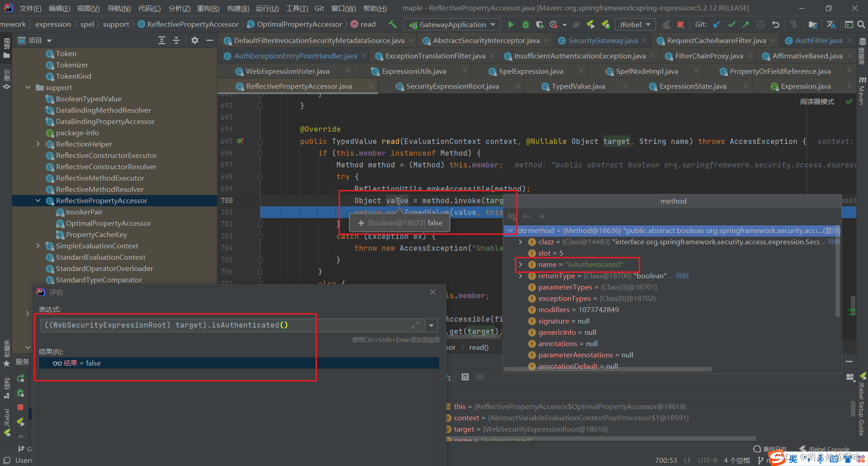Image resolution: width=868 pixels, height=466 pixels.
Task: Click the expression input field
Action: coord(226,325)
